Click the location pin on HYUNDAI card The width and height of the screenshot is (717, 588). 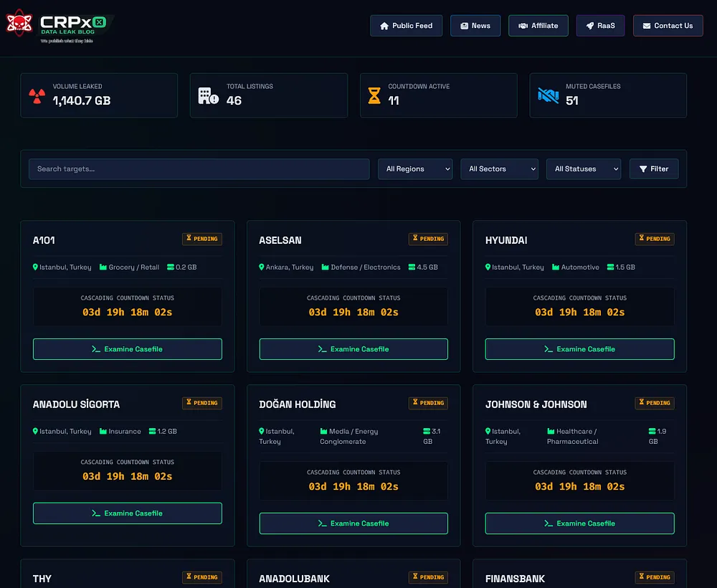click(x=488, y=267)
